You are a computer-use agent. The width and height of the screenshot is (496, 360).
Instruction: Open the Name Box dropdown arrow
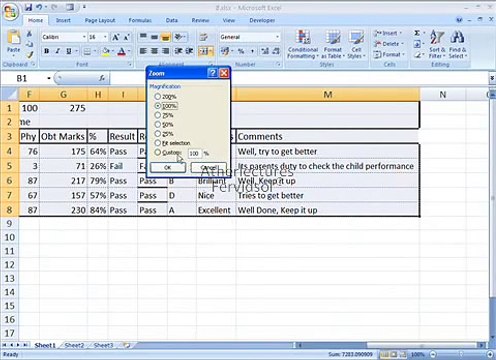tap(49, 78)
